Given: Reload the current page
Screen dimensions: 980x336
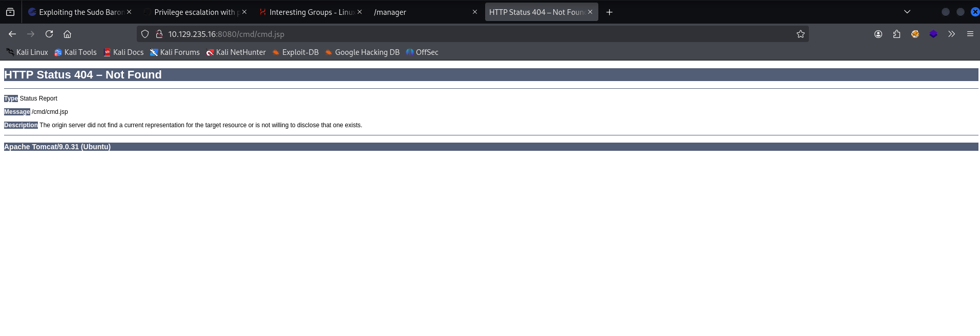Looking at the screenshot, I should [49, 34].
